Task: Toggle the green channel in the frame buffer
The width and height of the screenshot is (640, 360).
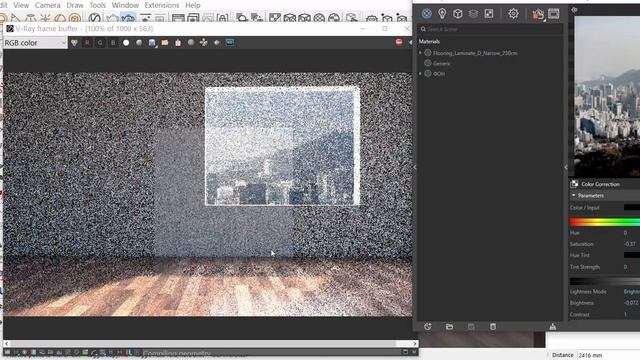Action: click(x=100, y=42)
